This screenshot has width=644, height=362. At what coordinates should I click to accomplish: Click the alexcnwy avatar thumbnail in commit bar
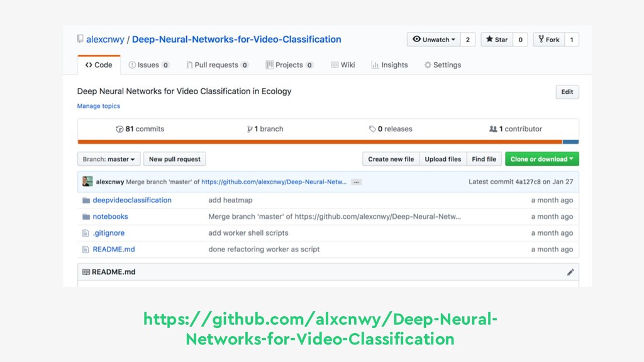(87, 182)
